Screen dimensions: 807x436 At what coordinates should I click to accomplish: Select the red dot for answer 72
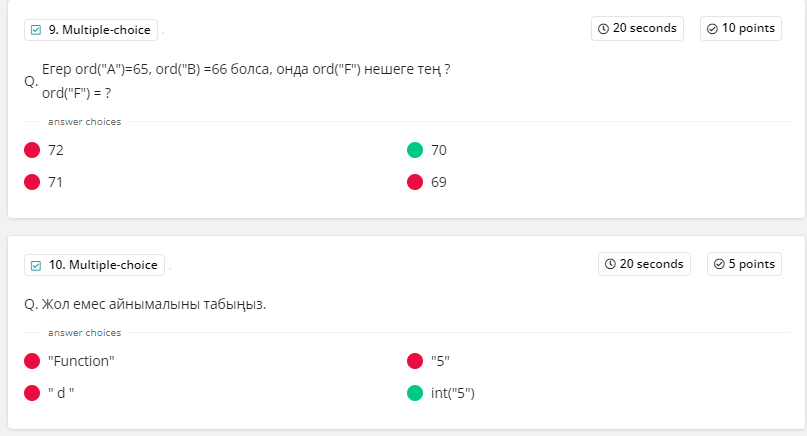[32, 150]
